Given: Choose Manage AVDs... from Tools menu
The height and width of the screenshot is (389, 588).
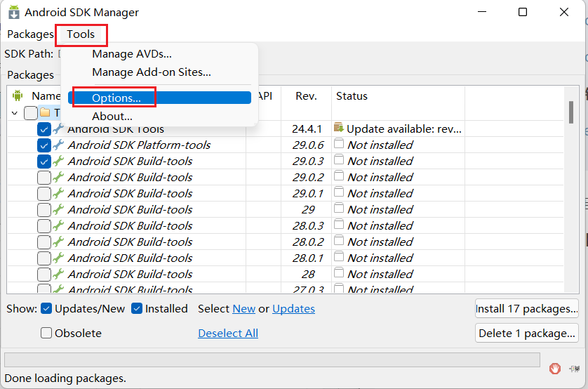Looking at the screenshot, I should [132, 54].
